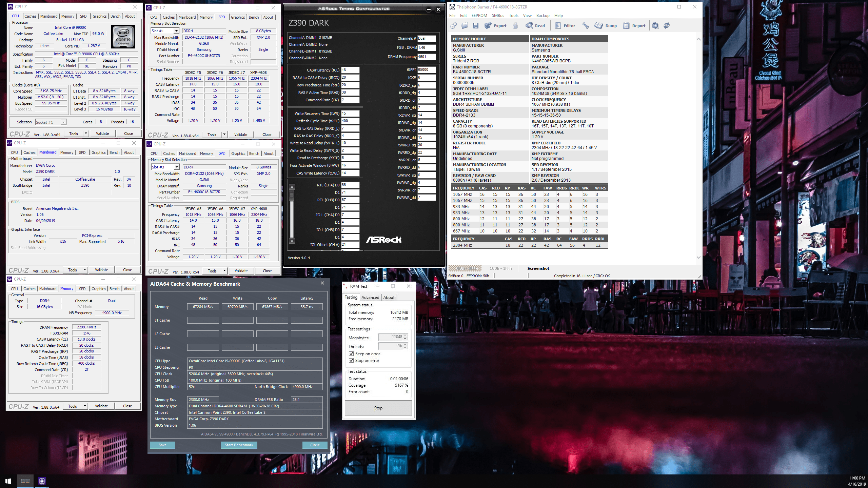
Task: Click the Refresh Cycle Time (tRFC) field
Action: click(350, 121)
